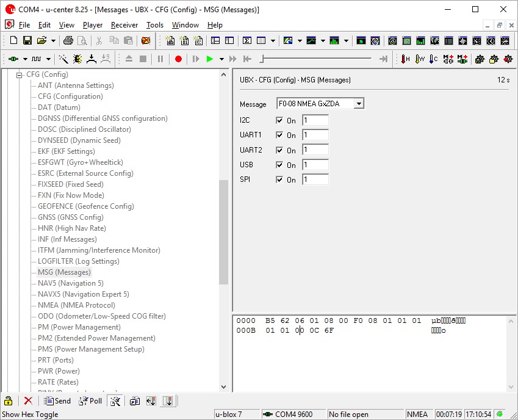Viewport: 518px width, 420px height.
Task: Open dropdown arrow next to baud rate icon
Action: tap(48, 59)
